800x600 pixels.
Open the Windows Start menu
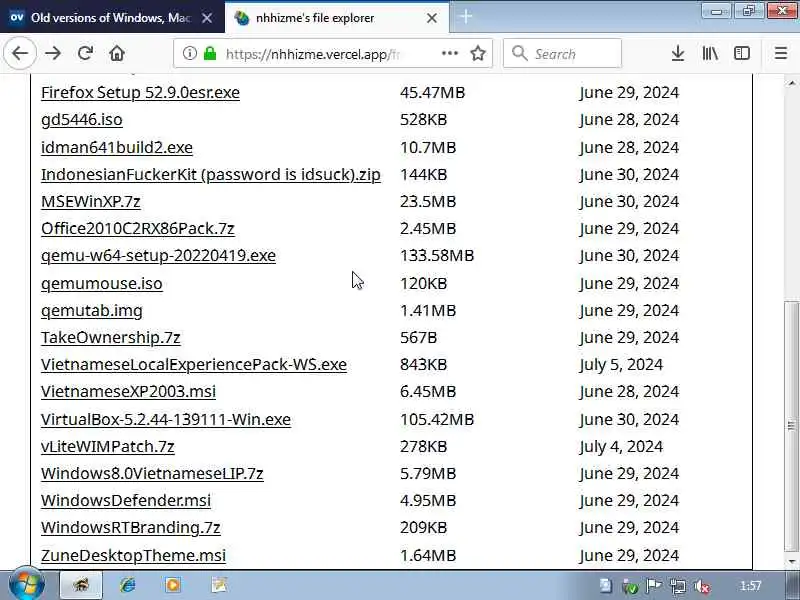(27, 585)
